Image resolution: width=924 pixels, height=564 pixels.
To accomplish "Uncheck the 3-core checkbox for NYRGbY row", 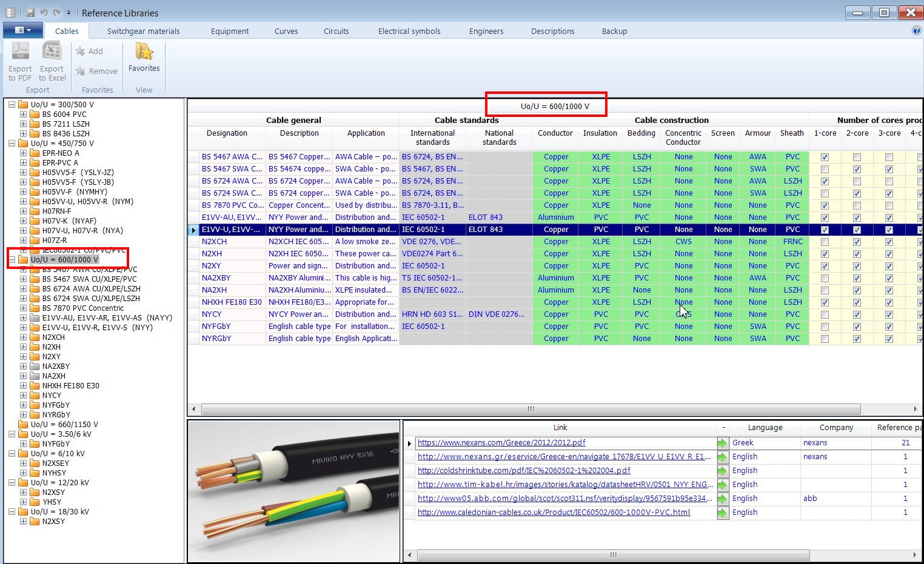I will point(889,338).
